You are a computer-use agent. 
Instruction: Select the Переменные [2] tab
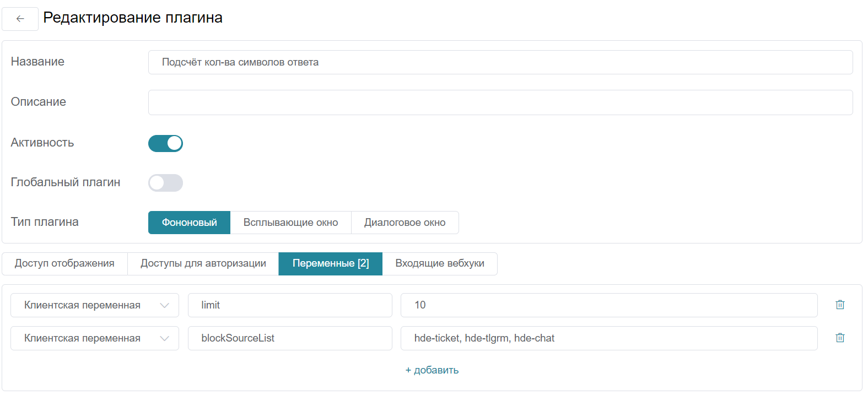[330, 263]
